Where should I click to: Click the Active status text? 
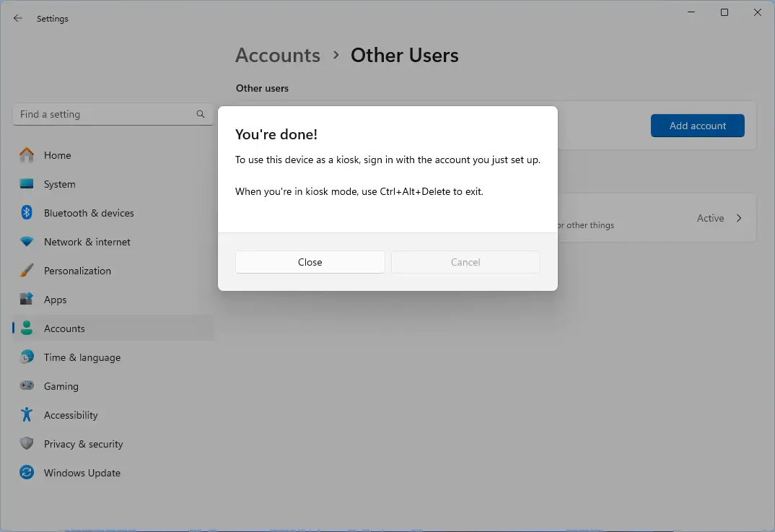710,218
